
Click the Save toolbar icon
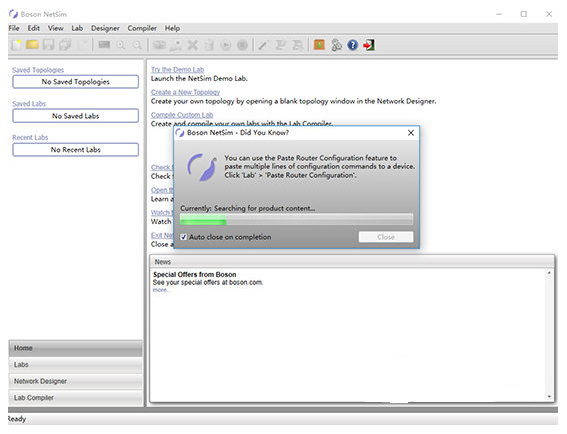point(48,45)
